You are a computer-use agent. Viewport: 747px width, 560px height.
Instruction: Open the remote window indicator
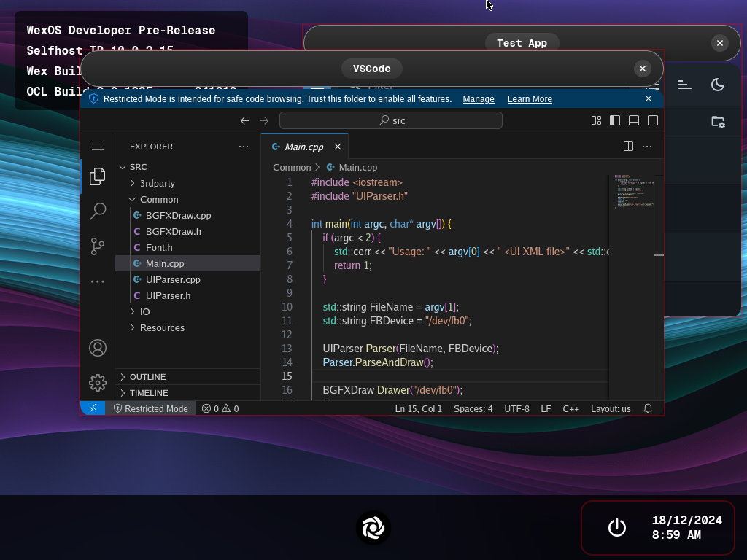(x=93, y=408)
